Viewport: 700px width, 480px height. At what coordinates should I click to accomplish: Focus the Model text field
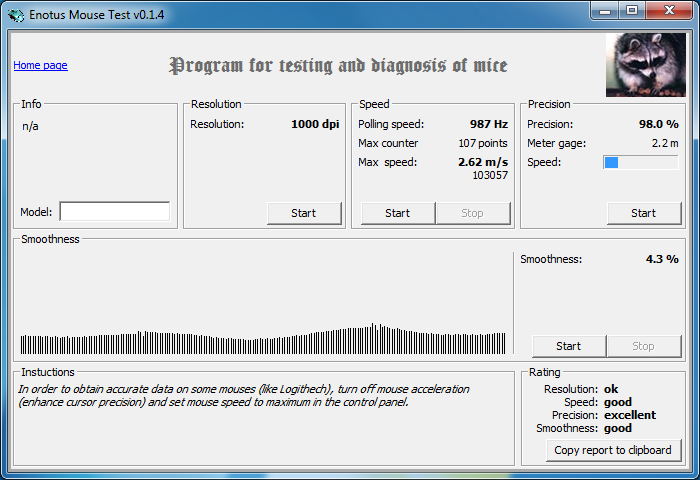[115, 211]
